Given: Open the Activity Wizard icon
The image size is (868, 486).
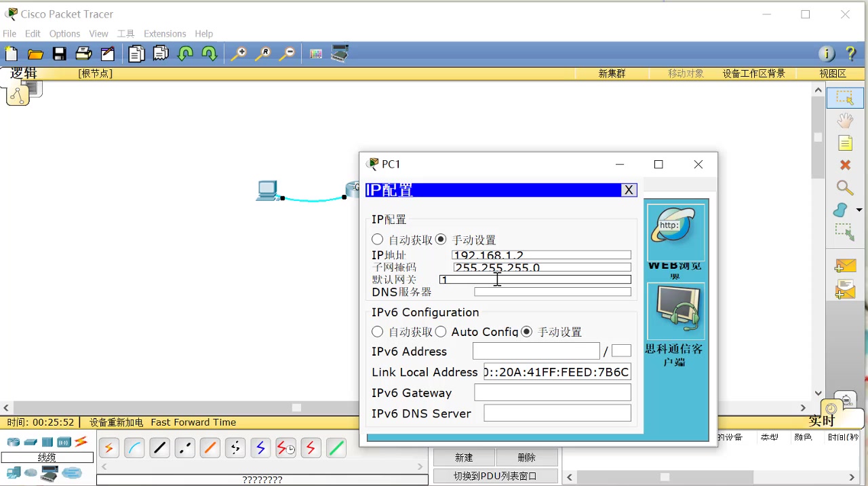Looking at the screenshot, I should click(107, 54).
